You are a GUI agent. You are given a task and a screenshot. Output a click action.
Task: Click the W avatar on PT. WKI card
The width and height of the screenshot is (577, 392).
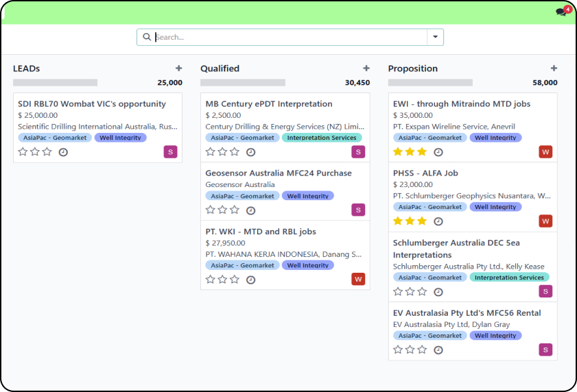(358, 279)
